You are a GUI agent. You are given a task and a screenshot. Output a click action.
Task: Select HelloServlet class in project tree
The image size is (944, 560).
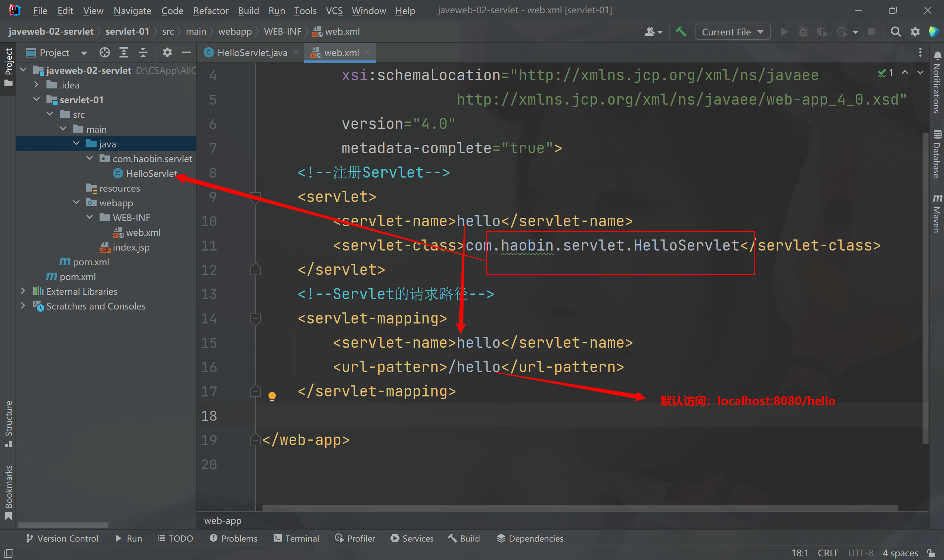[x=145, y=173]
